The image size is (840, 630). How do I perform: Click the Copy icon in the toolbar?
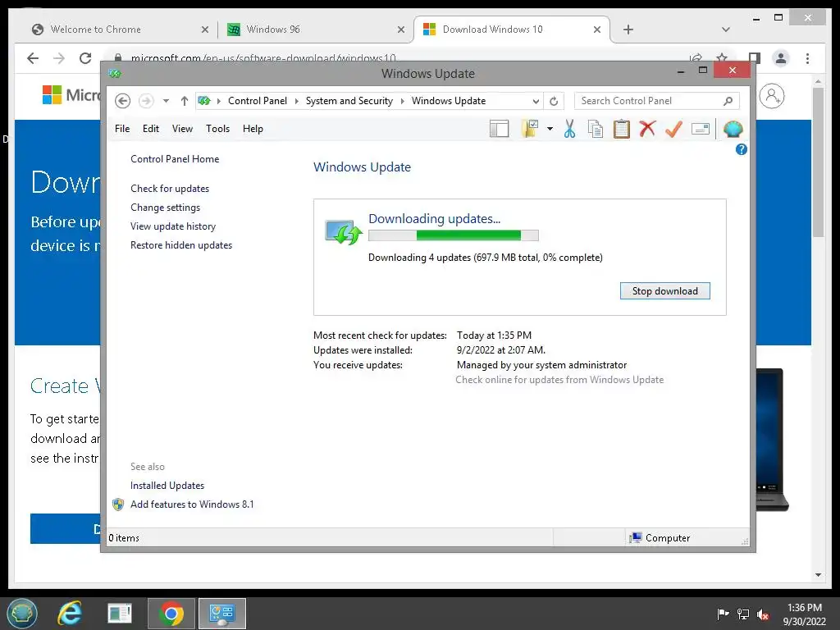(596, 129)
